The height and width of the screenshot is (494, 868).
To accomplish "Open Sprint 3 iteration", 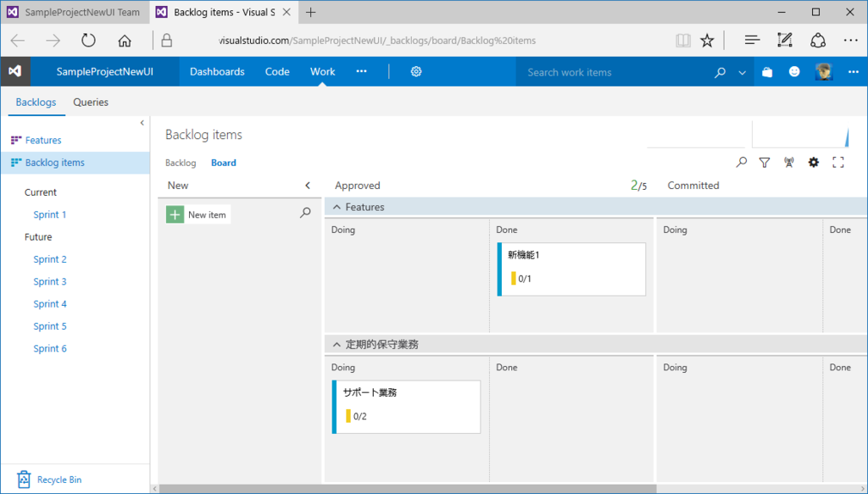I will [50, 281].
